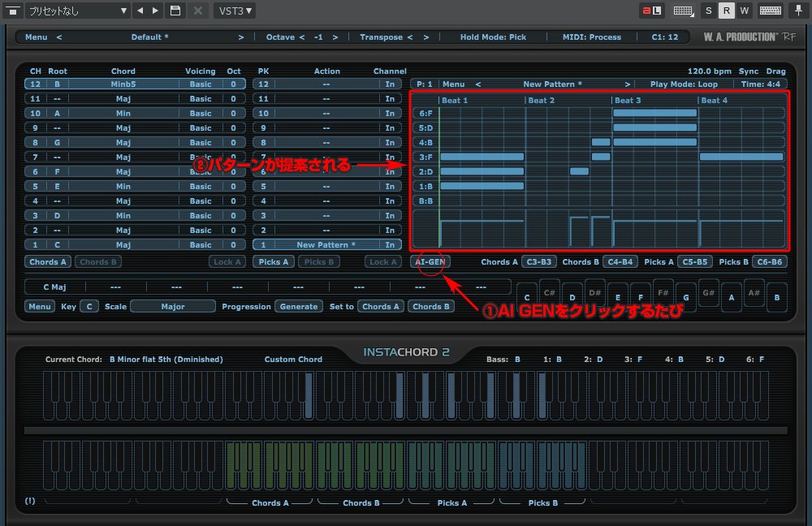Switch to the Chords A tab under chord list
Viewport: 812px width, 526px height.
click(48, 262)
